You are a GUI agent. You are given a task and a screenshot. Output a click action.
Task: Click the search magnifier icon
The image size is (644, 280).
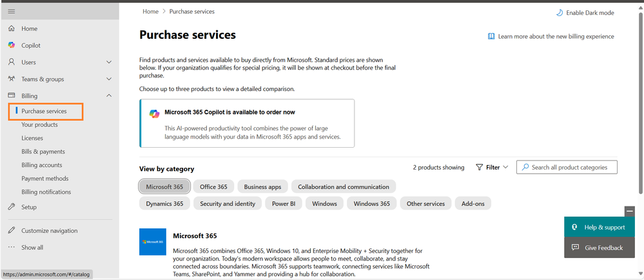click(525, 167)
